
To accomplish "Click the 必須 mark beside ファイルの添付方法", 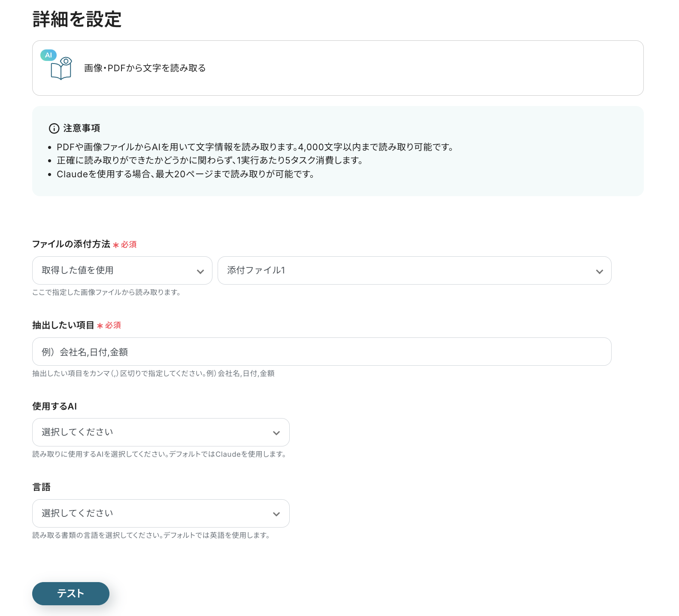I will click(125, 245).
